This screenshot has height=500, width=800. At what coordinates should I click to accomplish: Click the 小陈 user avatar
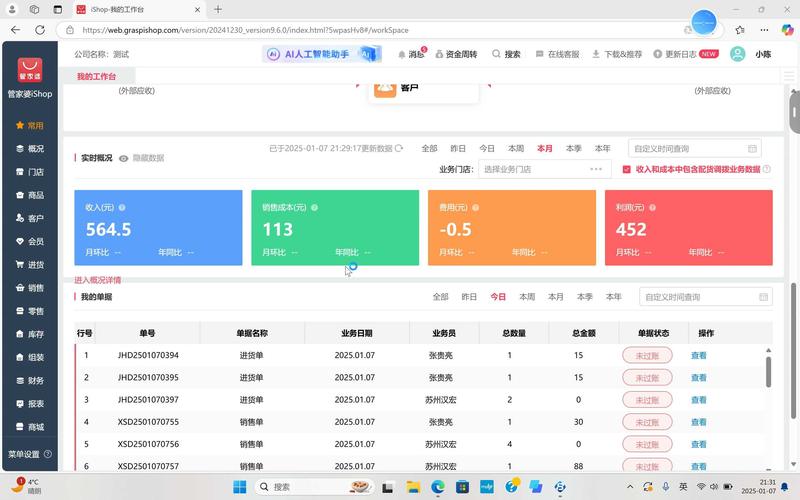click(737, 54)
